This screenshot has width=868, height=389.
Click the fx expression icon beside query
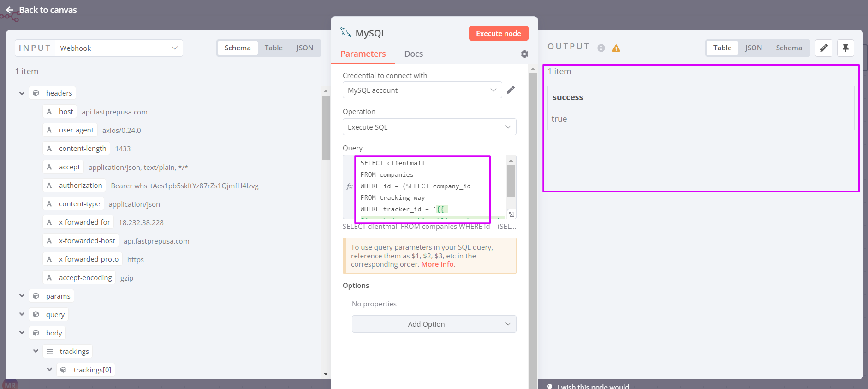tap(349, 186)
